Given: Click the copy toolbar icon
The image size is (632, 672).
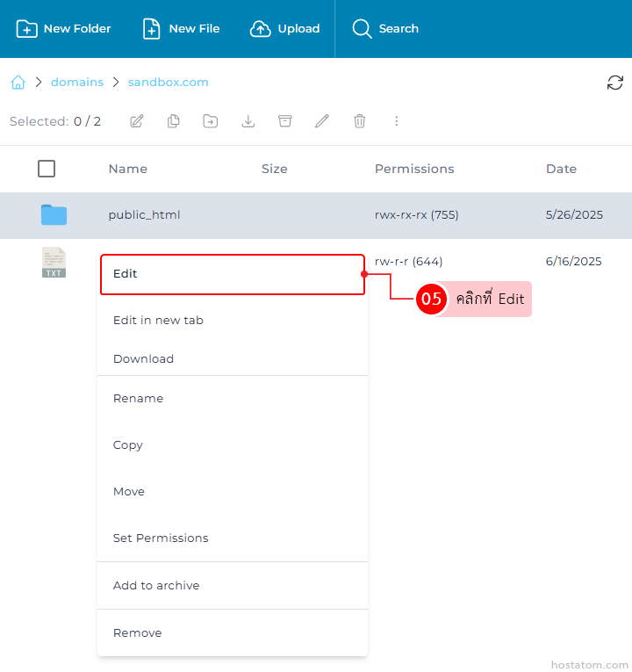Looking at the screenshot, I should point(174,121).
